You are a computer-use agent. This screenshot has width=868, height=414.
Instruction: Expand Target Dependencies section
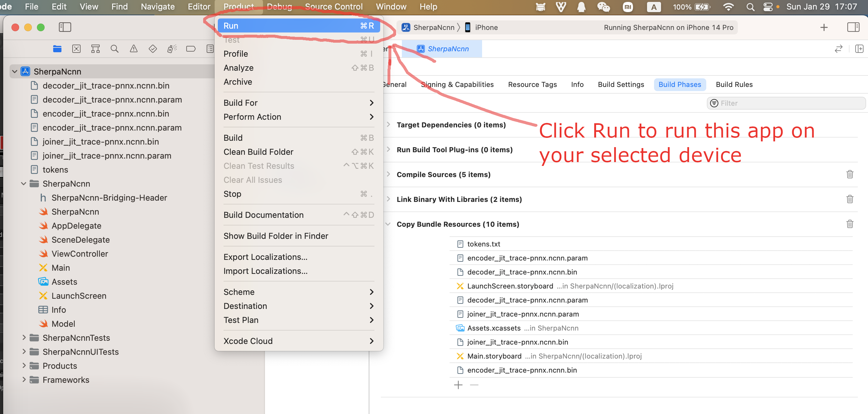[388, 125]
